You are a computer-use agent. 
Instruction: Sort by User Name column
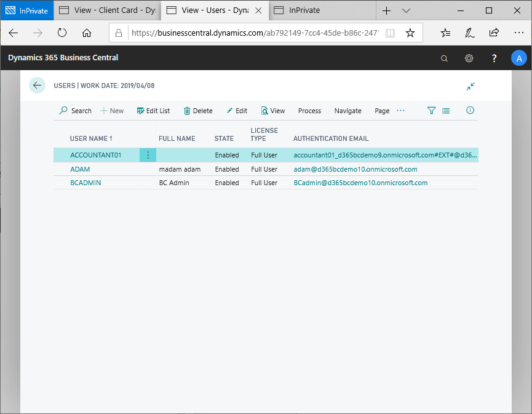[x=91, y=138]
